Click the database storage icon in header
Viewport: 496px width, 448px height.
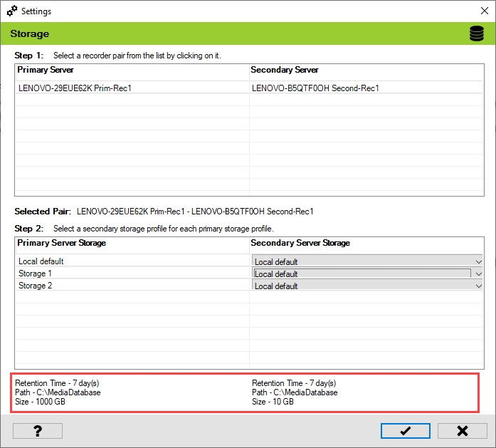pos(476,33)
